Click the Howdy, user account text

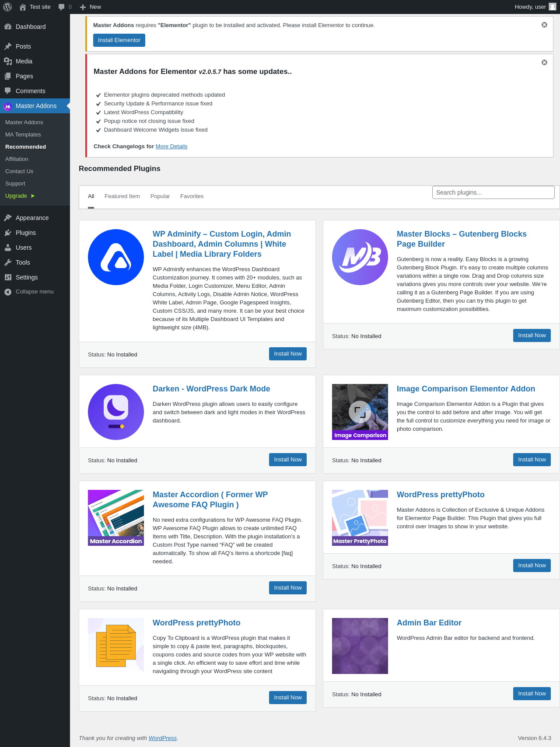(530, 7)
